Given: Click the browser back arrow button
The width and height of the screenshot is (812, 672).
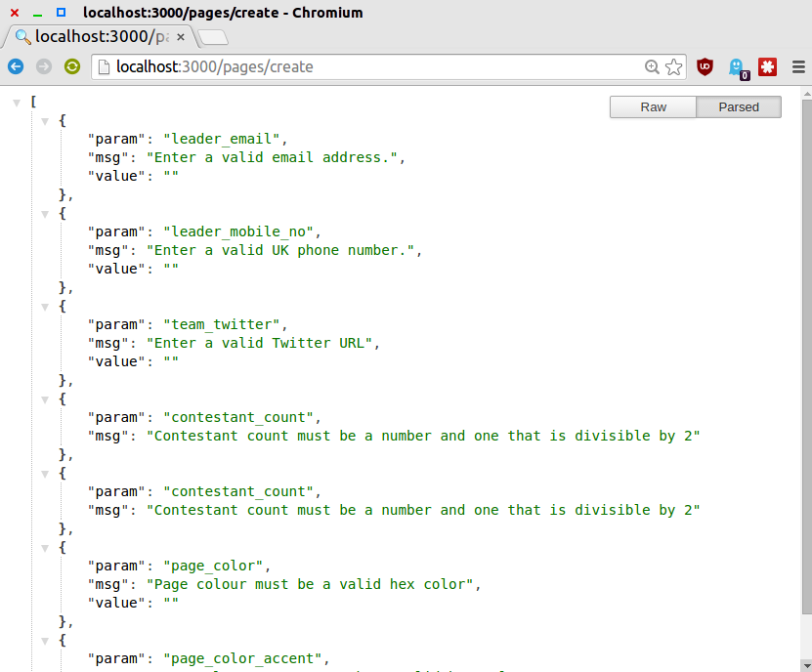Looking at the screenshot, I should [16, 66].
